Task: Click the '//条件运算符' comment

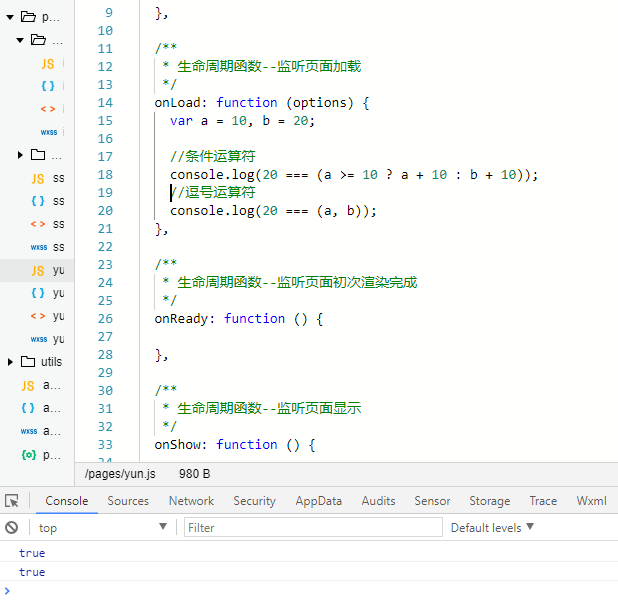Action: click(212, 156)
